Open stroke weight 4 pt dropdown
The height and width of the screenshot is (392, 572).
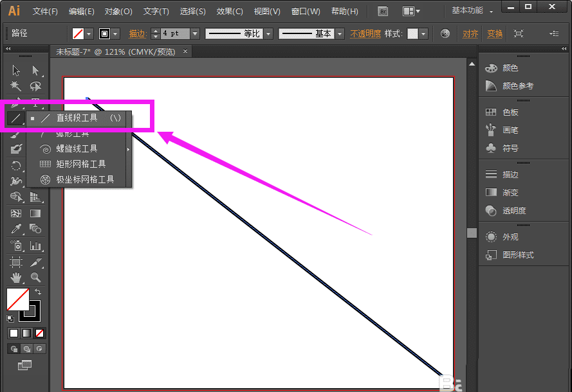pyautogui.click(x=195, y=34)
